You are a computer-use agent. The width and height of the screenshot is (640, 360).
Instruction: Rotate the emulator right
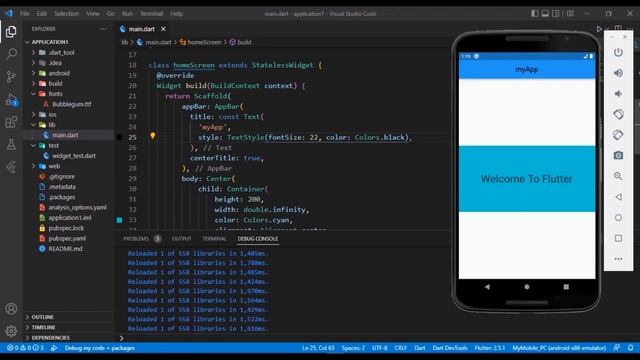click(x=618, y=135)
